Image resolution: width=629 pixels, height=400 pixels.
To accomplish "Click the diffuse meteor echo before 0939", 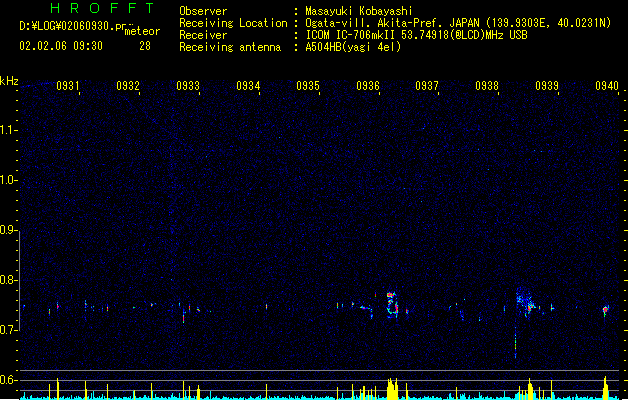I will coord(525,302).
